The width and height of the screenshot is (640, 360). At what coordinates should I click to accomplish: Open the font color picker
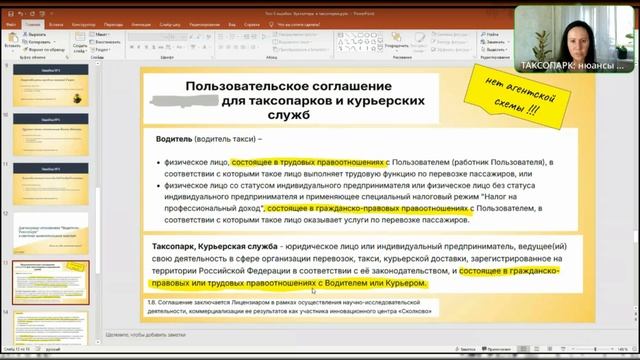tap(204, 48)
